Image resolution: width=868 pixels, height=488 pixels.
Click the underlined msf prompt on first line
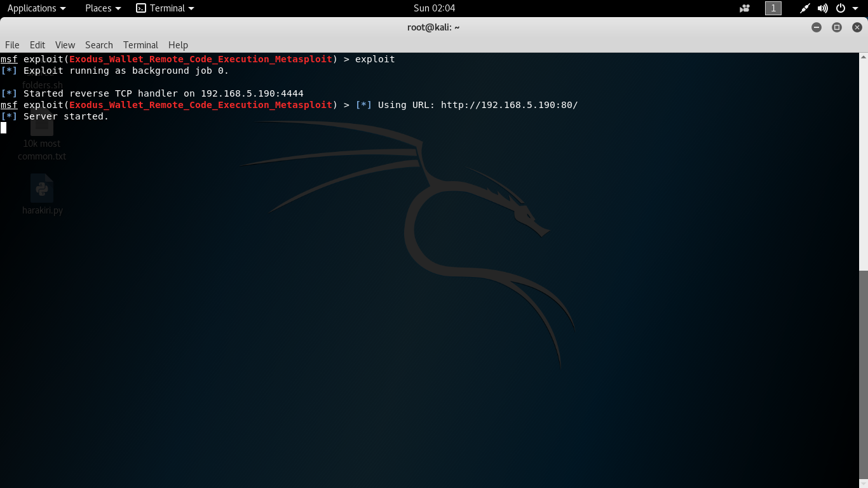9,59
